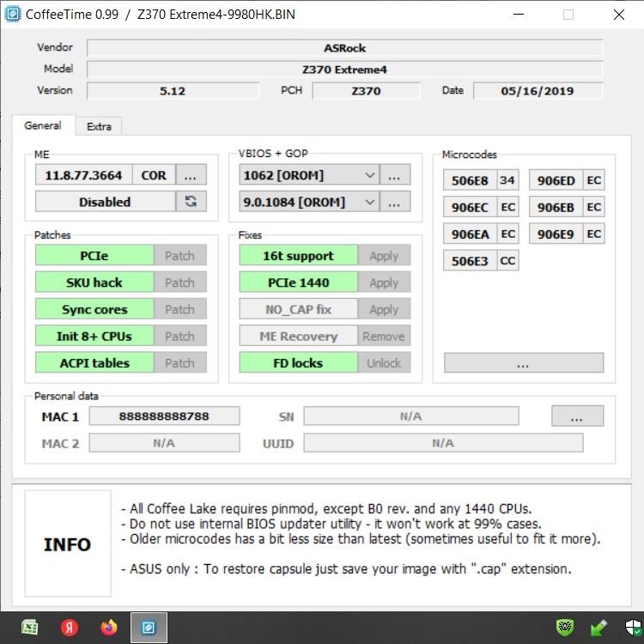The image size is (644, 644).
Task: Click the ellipsis button beside the VBIOS dropdown
Action: point(395,175)
